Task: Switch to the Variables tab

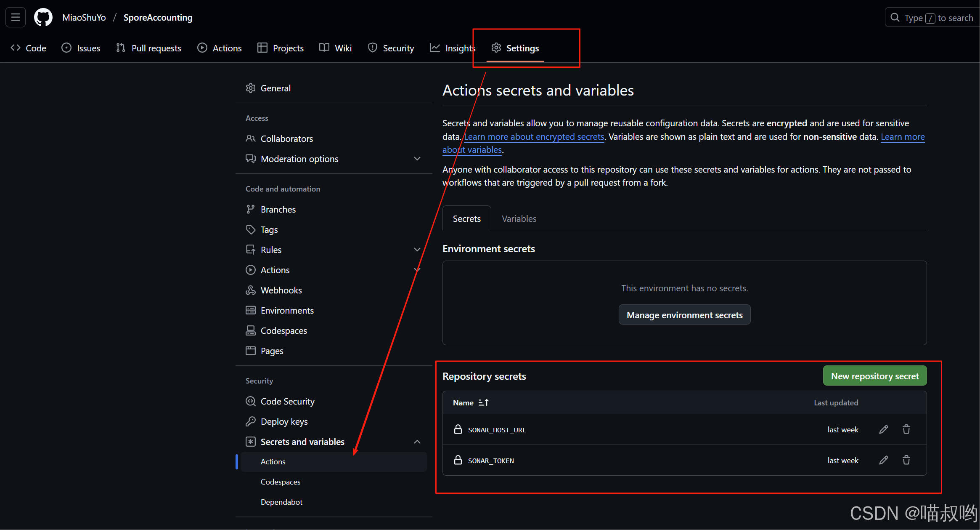Action: pyautogui.click(x=519, y=219)
